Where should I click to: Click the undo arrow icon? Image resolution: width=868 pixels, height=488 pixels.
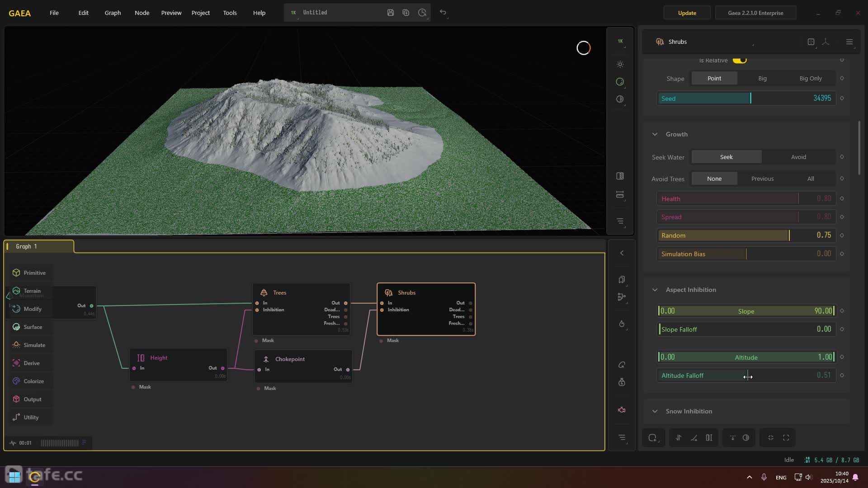coord(443,13)
